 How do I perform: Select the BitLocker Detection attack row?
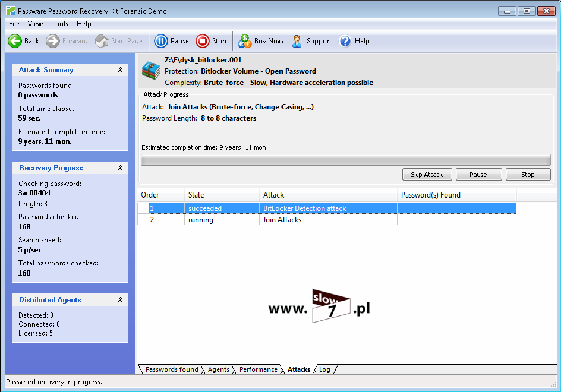pos(327,208)
